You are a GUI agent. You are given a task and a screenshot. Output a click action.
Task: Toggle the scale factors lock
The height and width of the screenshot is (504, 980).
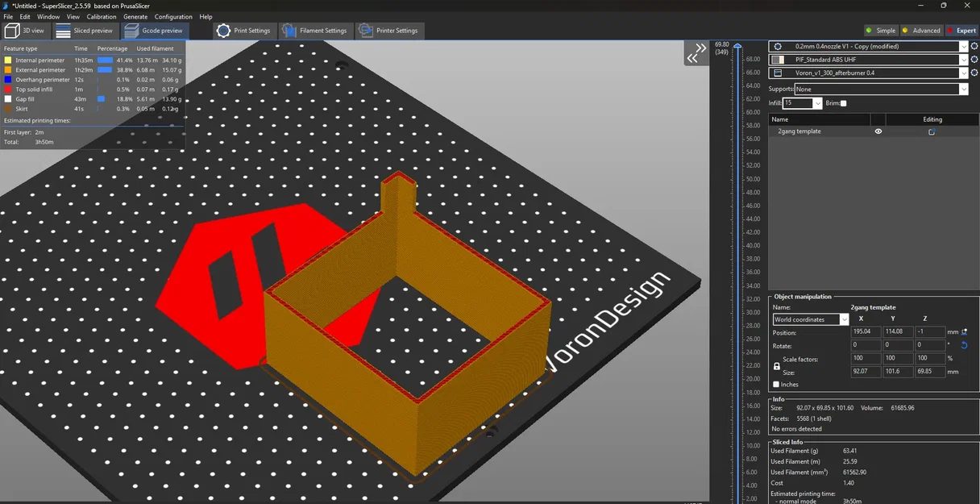[777, 366]
